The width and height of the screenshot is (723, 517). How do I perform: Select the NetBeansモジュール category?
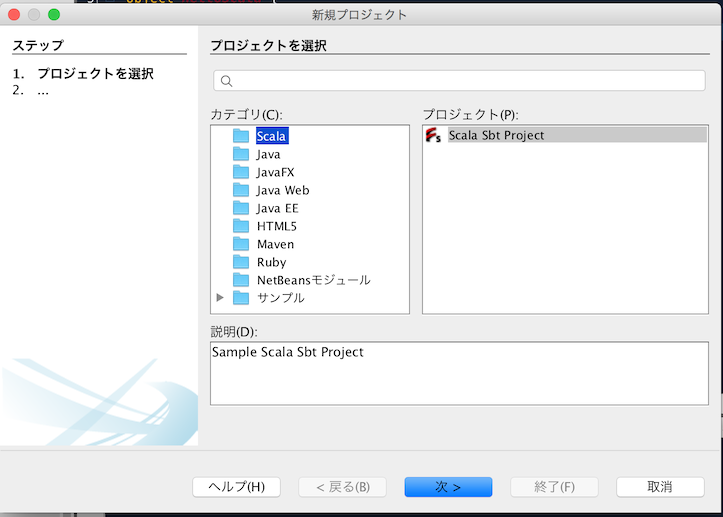pos(313,280)
